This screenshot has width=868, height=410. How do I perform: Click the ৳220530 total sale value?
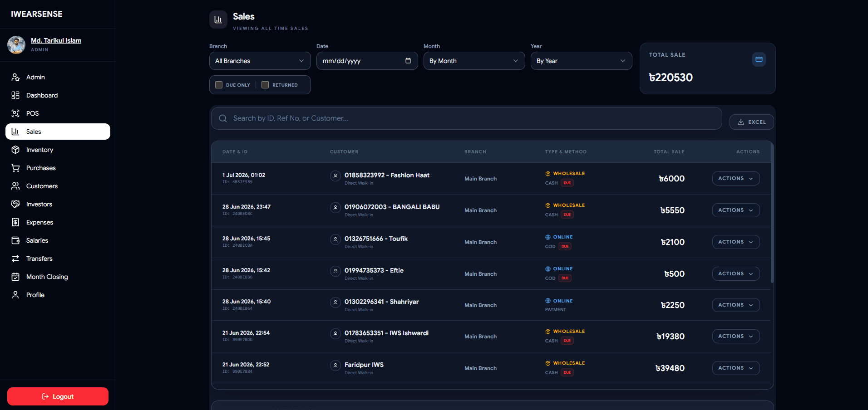tap(671, 78)
